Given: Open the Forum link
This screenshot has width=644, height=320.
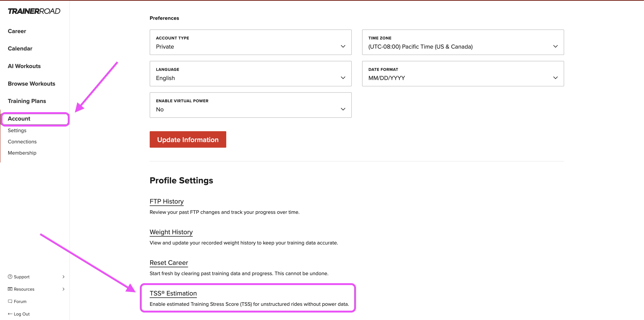Looking at the screenshot, I should [x=20, y=301].
